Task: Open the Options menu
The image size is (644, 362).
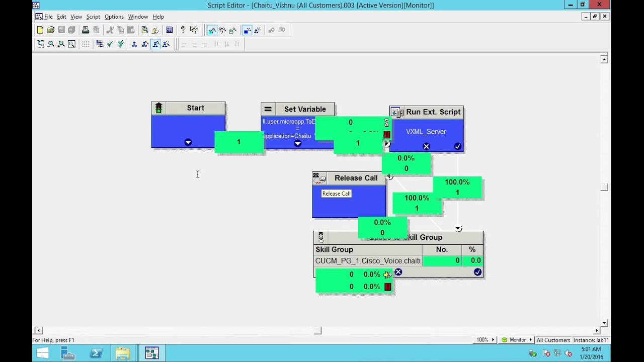Action: point(114,17)
